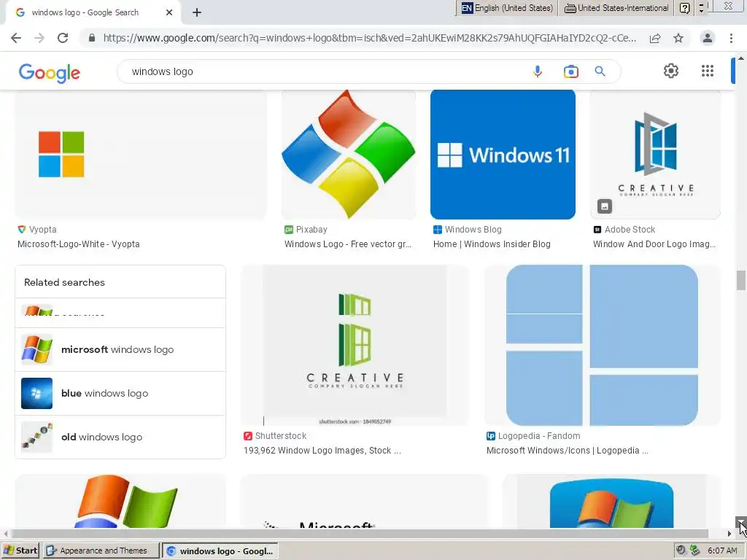The image size is (747, 560).
Task: Click United States-International keyboard layout
Action: point(616,8)
